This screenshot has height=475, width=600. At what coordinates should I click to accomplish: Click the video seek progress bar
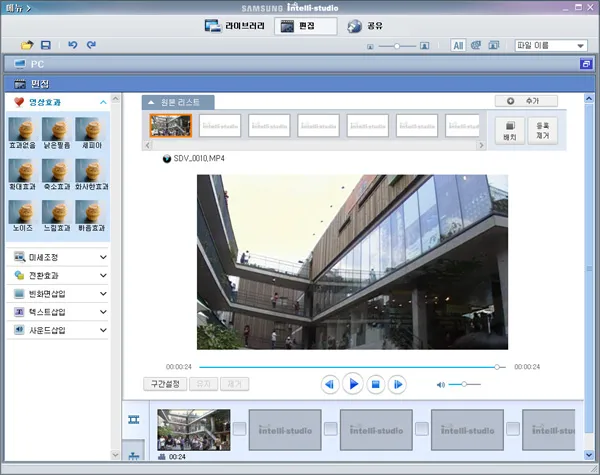tap(350, 367)
